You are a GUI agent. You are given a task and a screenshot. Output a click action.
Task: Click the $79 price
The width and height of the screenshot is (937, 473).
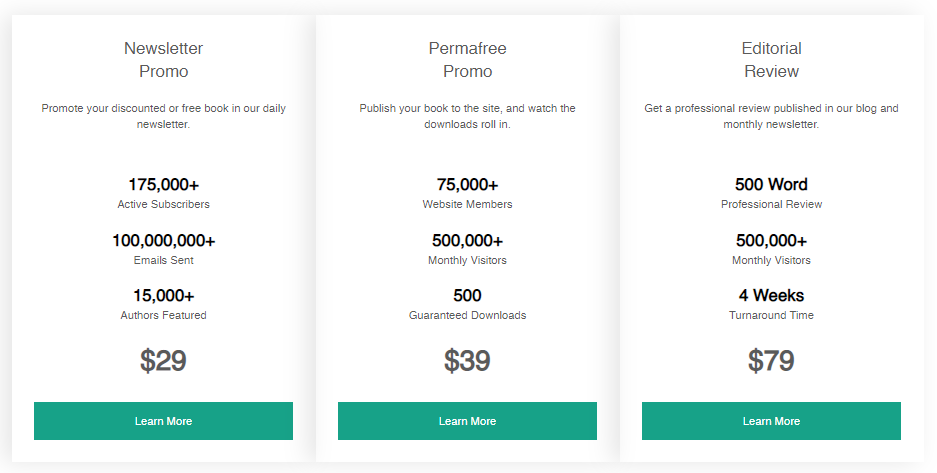point(771,361)
